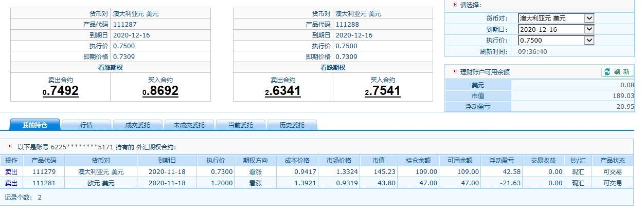Screen dimensions: 644x214
Task: Click the red arrow before 以下是账号
Action: point(10,146)
